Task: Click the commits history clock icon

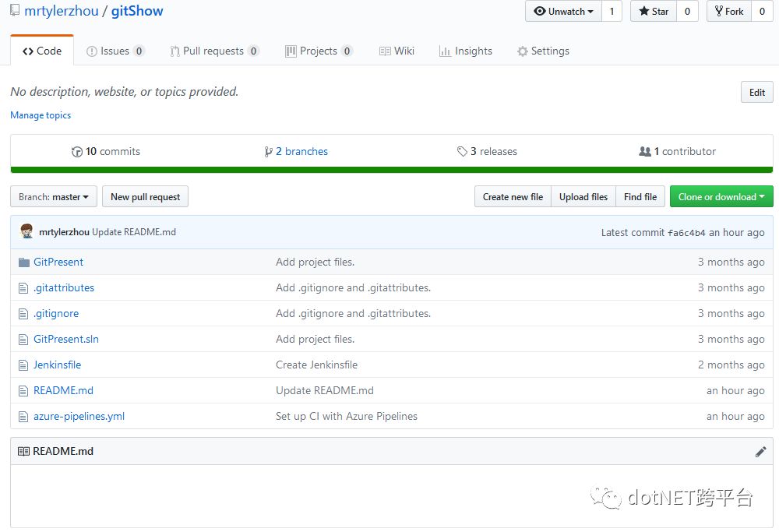Action: click(x=77, y=152)
